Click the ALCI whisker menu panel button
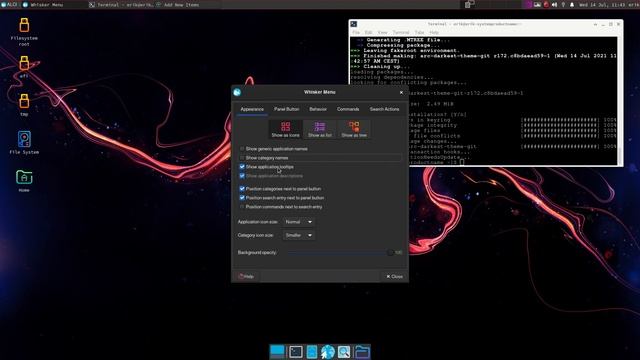The image size is (640, 360). pyautogui.click(x=9, y=4)
